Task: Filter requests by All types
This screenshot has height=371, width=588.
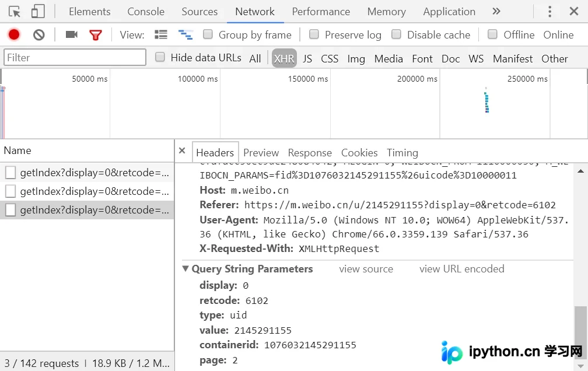Action: (x=255, y=58)
